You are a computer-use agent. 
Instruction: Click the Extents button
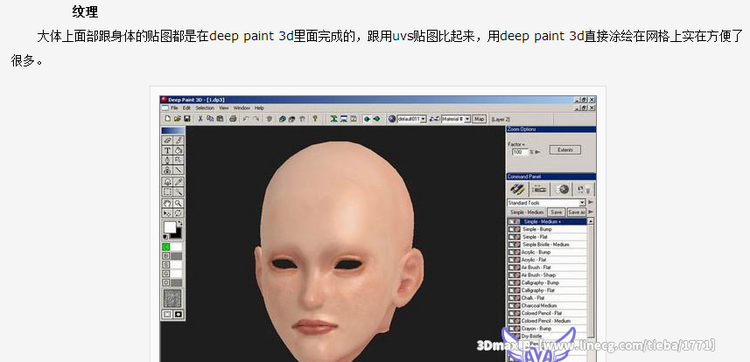(x=565, y=150)
